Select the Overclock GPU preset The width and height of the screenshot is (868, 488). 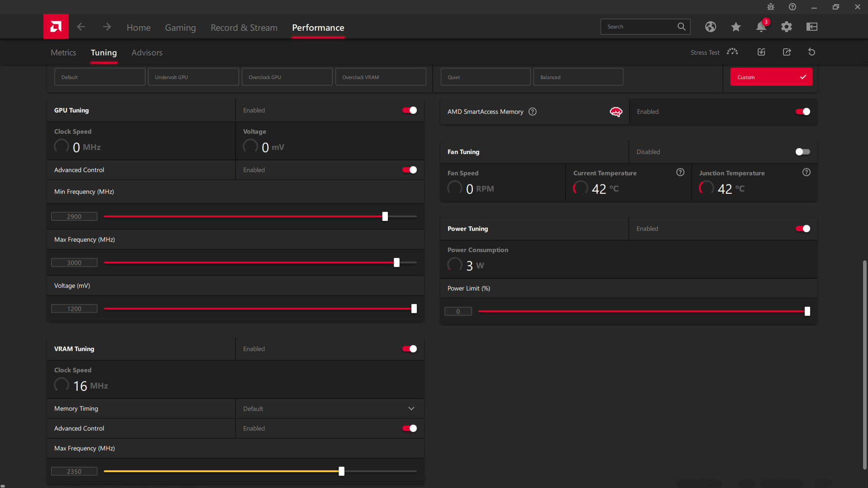[x=287, y=77]
